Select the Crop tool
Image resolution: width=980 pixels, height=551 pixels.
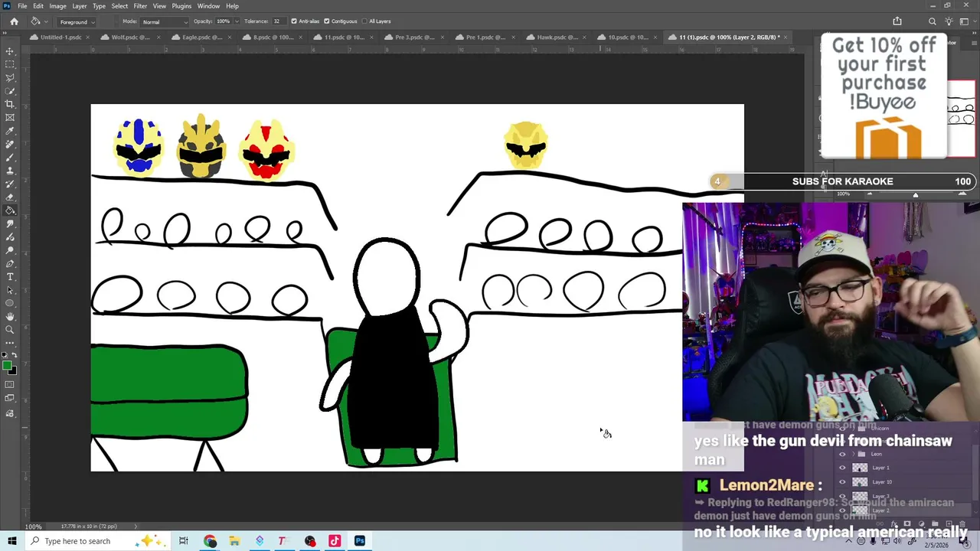10,104
